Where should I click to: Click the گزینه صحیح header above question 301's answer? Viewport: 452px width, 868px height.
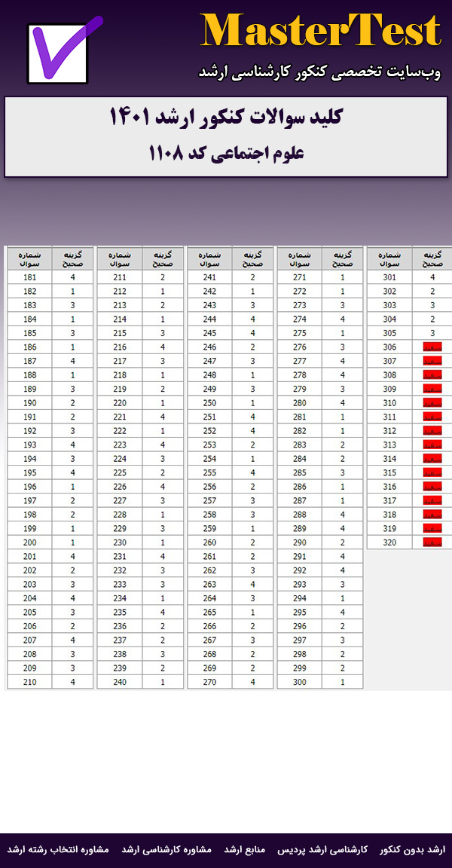point(432,258)
